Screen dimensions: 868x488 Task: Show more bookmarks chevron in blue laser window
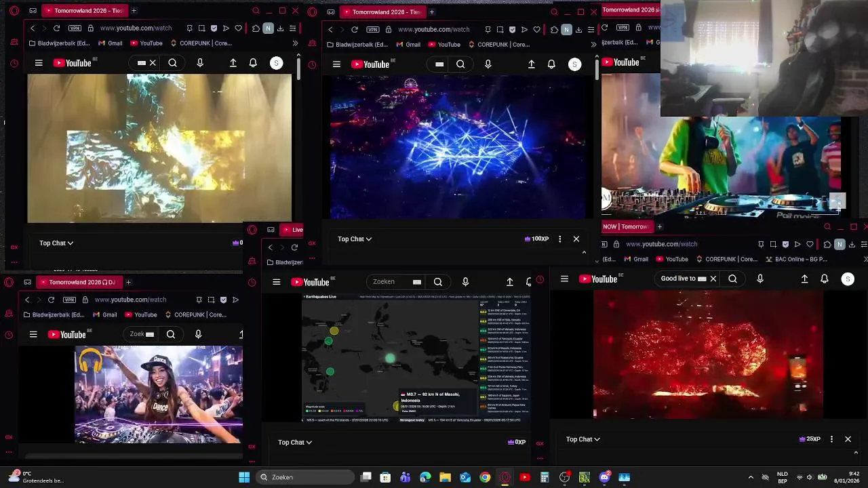(x=593, y=45)
